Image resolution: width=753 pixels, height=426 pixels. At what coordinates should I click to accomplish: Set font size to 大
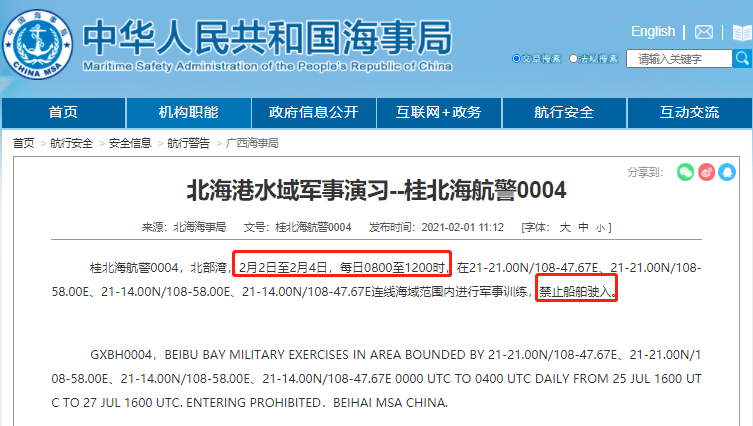click(x=565, y=227)
